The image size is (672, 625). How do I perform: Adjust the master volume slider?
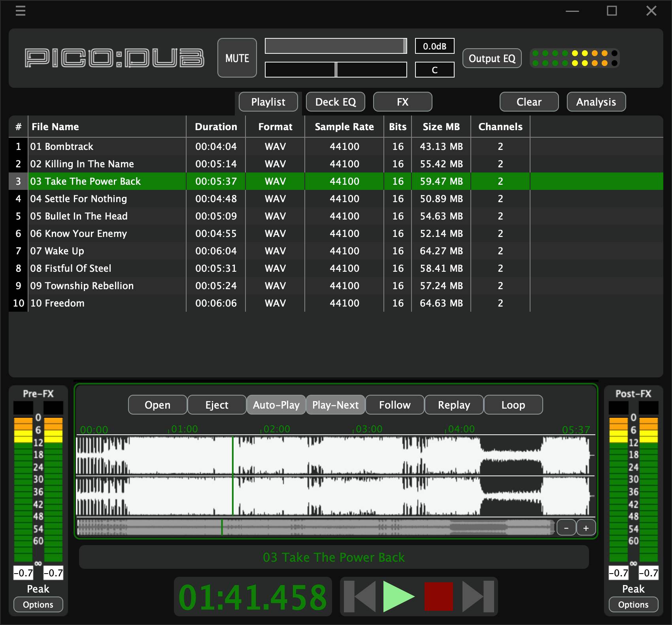click(335, 46)
